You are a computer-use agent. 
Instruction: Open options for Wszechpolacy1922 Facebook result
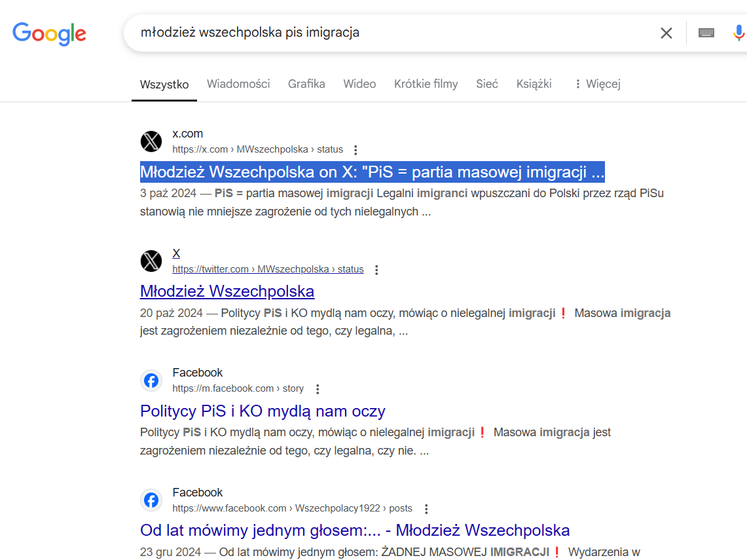click(426, 509)
